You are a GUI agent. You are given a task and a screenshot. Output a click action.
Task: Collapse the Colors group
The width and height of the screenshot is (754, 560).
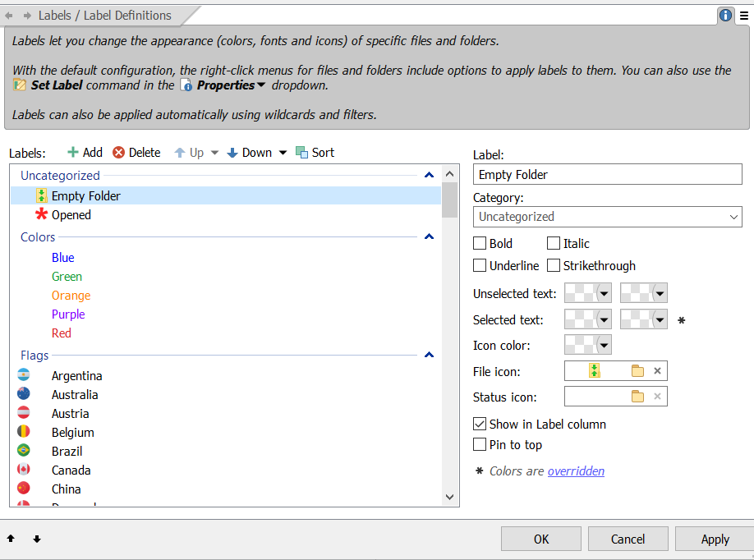(430, 236)
